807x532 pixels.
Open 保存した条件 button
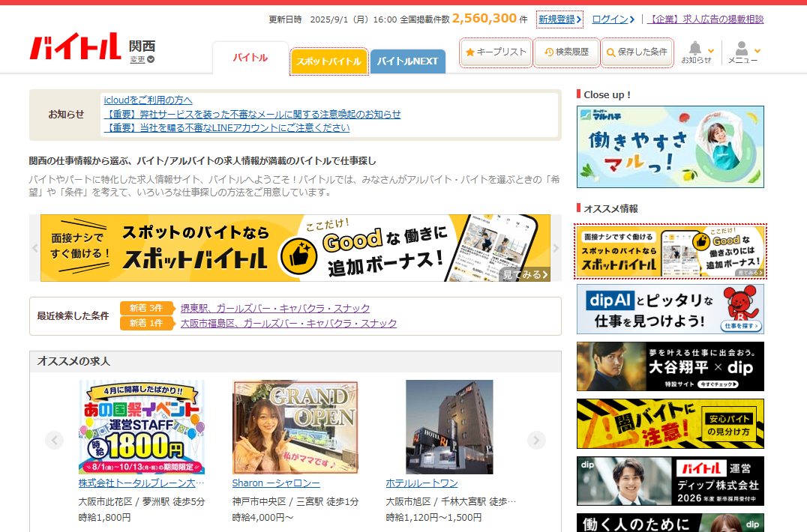tap(637, 52)
